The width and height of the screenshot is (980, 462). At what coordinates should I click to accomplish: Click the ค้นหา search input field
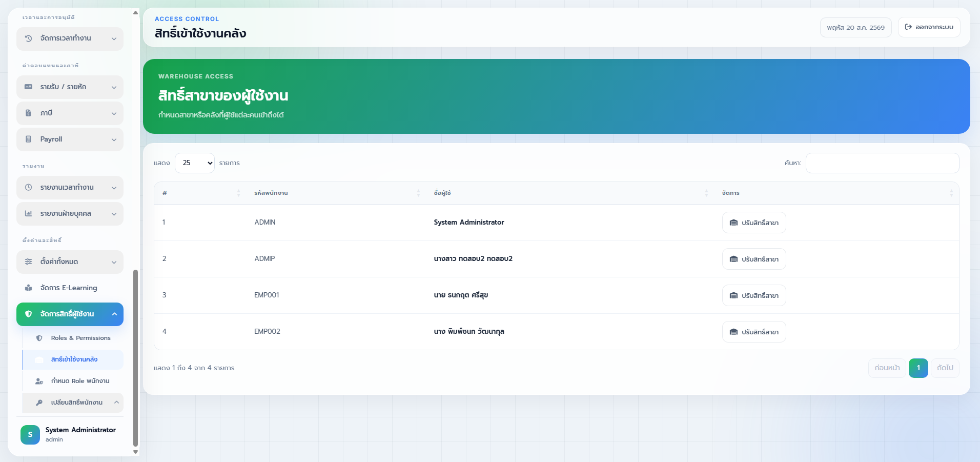point(883,163)
